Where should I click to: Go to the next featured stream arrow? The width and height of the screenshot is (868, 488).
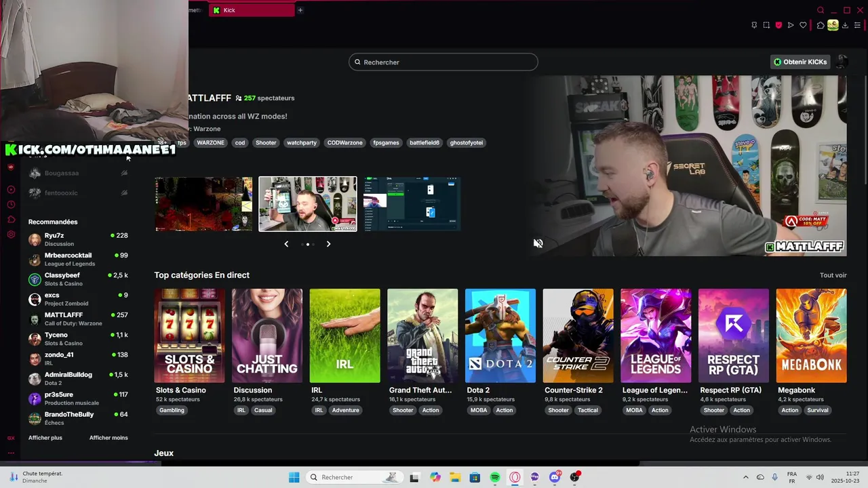tap(328, 244)
